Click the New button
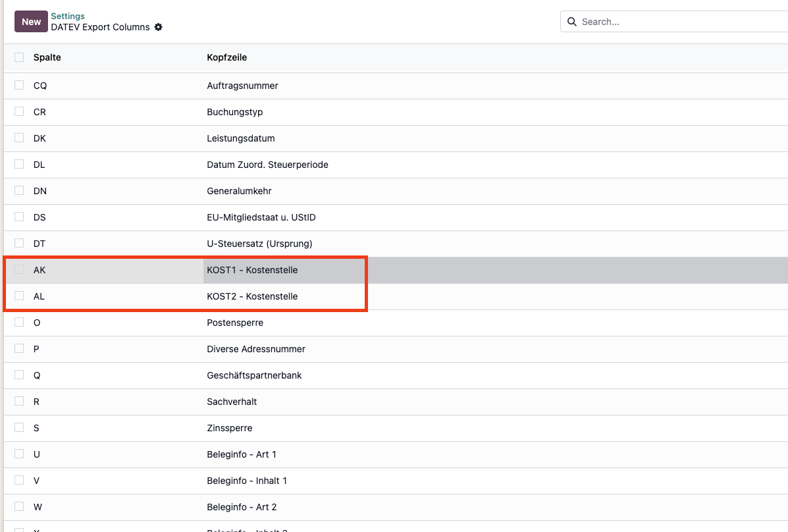The width and height of the screenshot is (788, 532). (31, 22)
